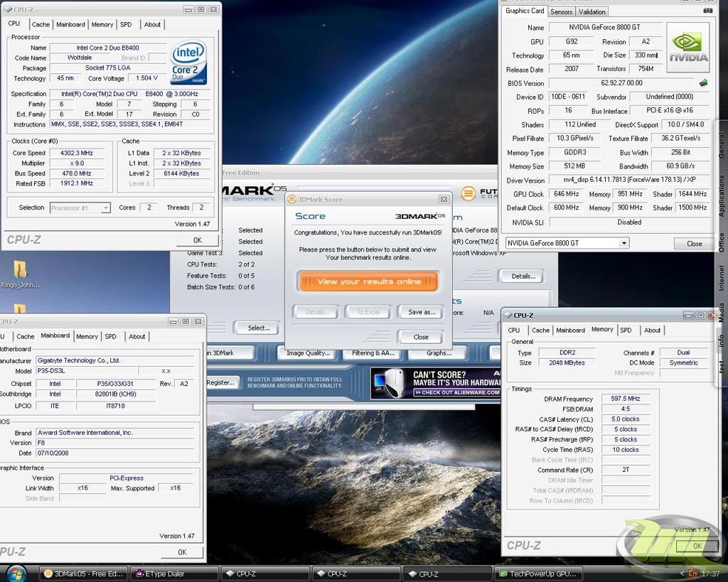Click Filtering & AA button in 3DMark05

coord(373,353)
